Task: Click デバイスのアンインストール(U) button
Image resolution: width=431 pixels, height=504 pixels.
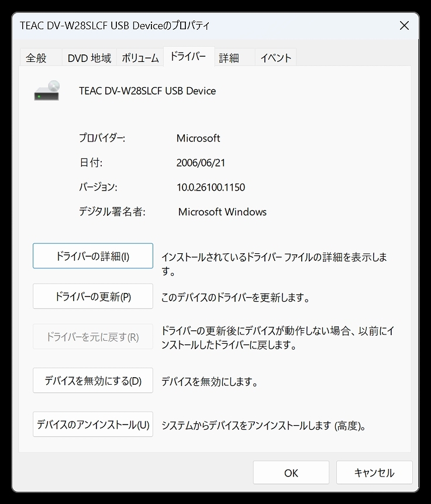Action: click(x=93, y=424)
